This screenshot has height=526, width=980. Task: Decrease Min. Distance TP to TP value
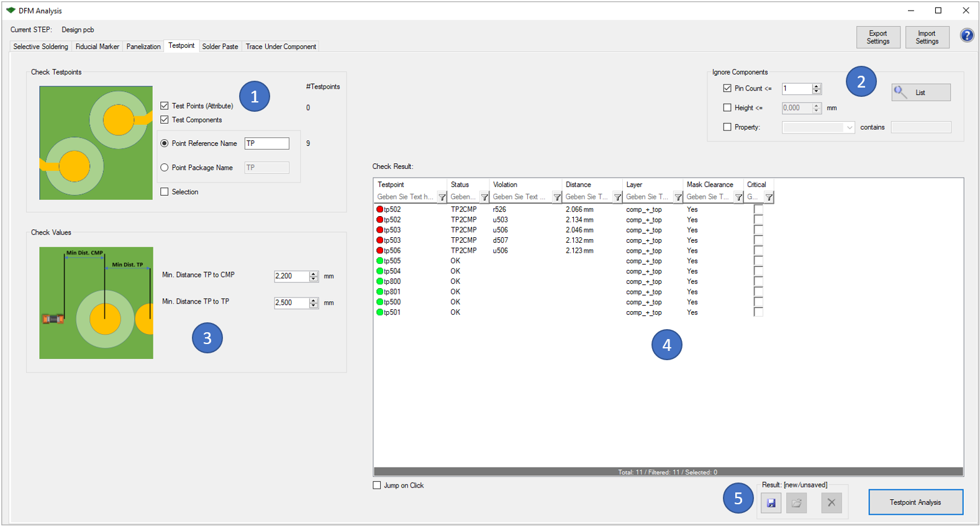tap(314, 306)
